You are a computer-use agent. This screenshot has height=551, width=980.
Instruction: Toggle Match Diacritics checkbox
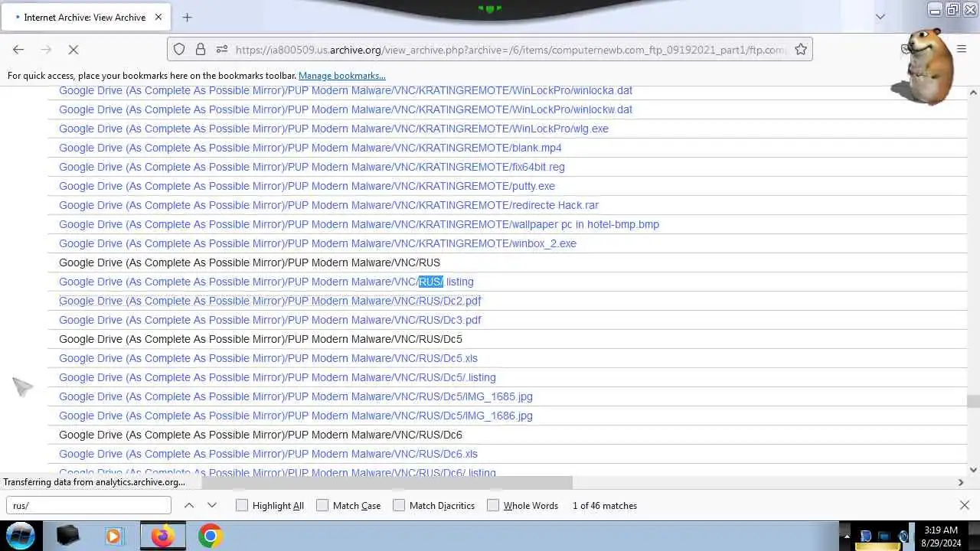click(399, 505)
